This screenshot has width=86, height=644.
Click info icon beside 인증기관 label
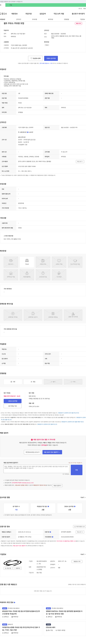click(50, 532)
